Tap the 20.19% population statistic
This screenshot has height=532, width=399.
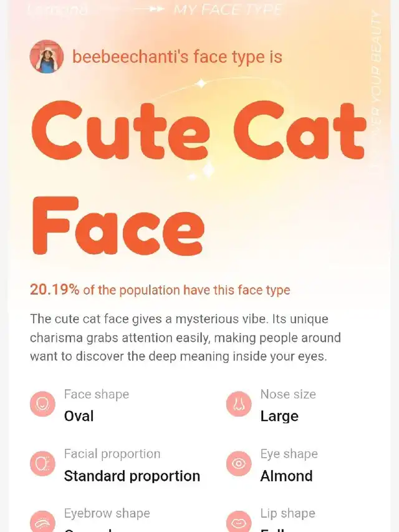[54, 290]
